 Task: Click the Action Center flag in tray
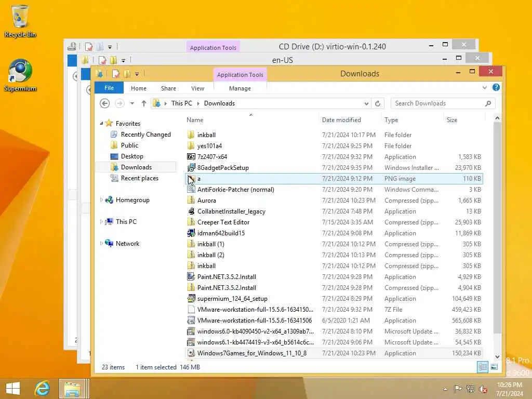coord(458,389)
